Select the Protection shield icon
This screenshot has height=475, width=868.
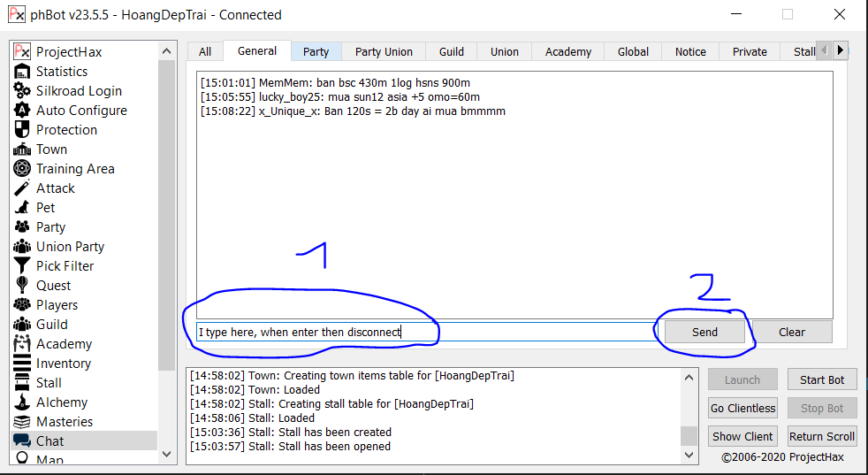[x=22, y=130]
